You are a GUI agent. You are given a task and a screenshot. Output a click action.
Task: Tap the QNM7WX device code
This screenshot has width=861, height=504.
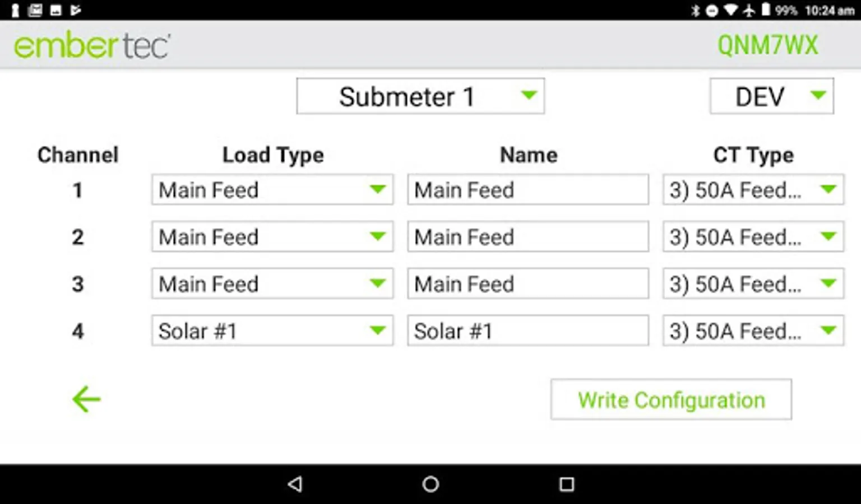(767, 45)
